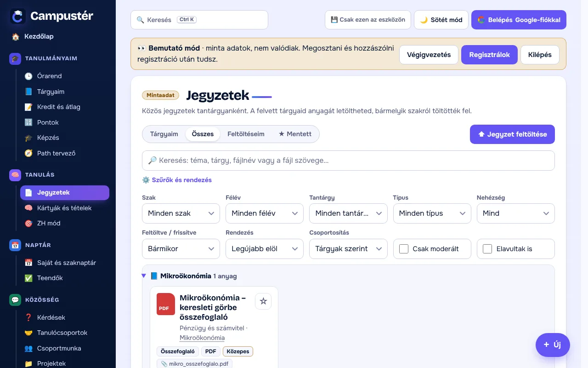This screenshot has width=588, height=368.
Task: Click the Path tervező compass icon
Action: (x=28, y=153)
